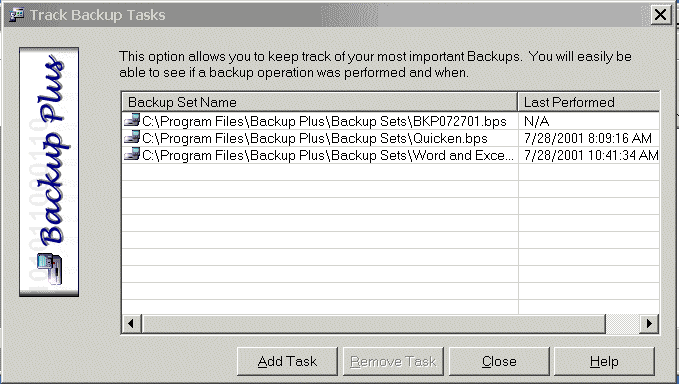Click the Close button at the bottom
Screen dimensions: 679x384
tap(499, 361)
